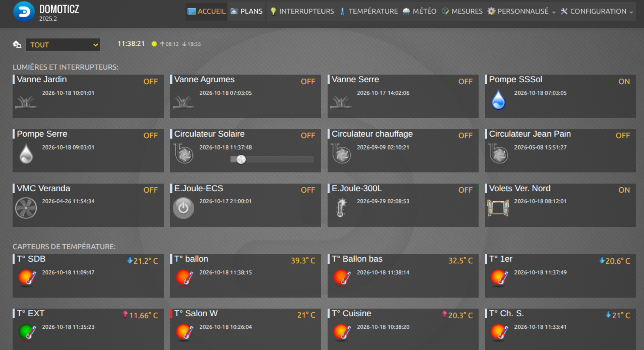Click the T° EXT 11.66° C value
Screen dimensions: 644x350
[x=143, y=315]
